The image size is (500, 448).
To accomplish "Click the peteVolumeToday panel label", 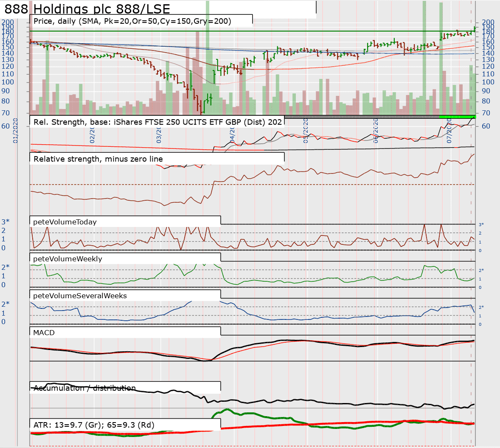I will point(65,222).
